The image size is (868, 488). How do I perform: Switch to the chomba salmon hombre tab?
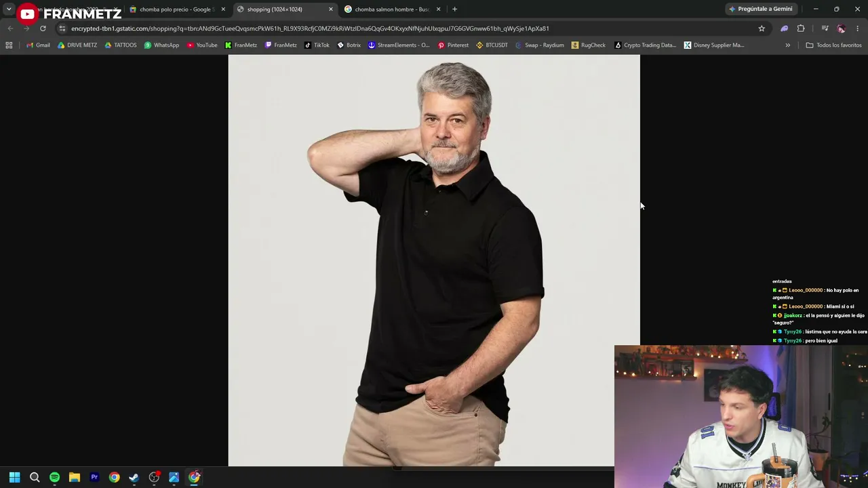tap(393, 9)
